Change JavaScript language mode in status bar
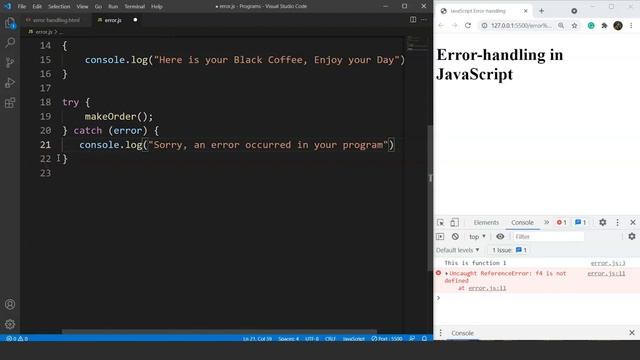This screenshot has width=640, height=360. (353, 338)
